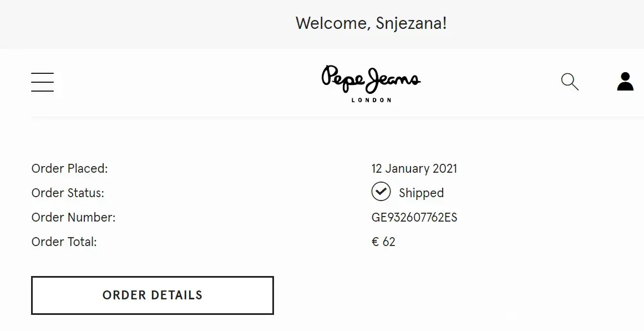Viewport: 644px width, 331px height.
Task: Click the 'Order Placed:' label
Action: 69,168
